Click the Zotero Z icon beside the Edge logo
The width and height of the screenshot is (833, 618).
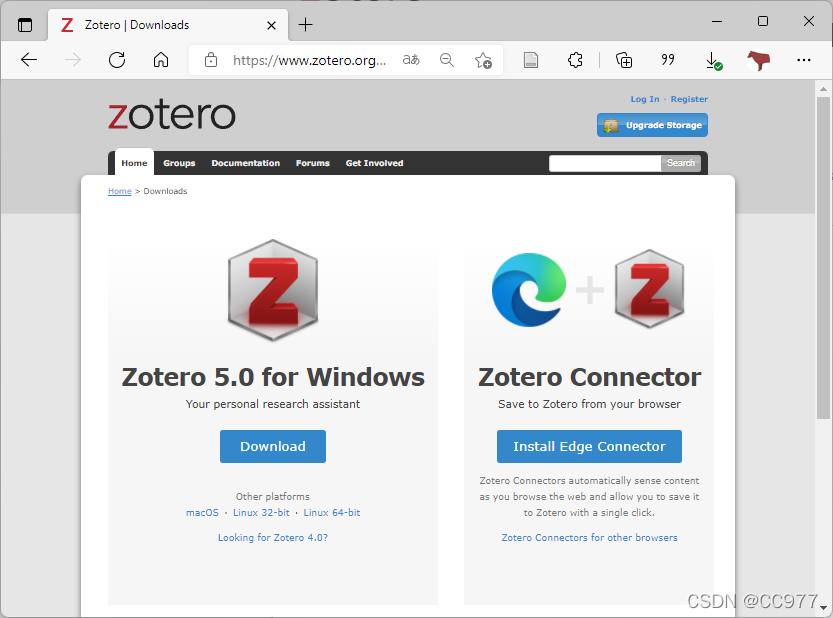click(649, 289)
